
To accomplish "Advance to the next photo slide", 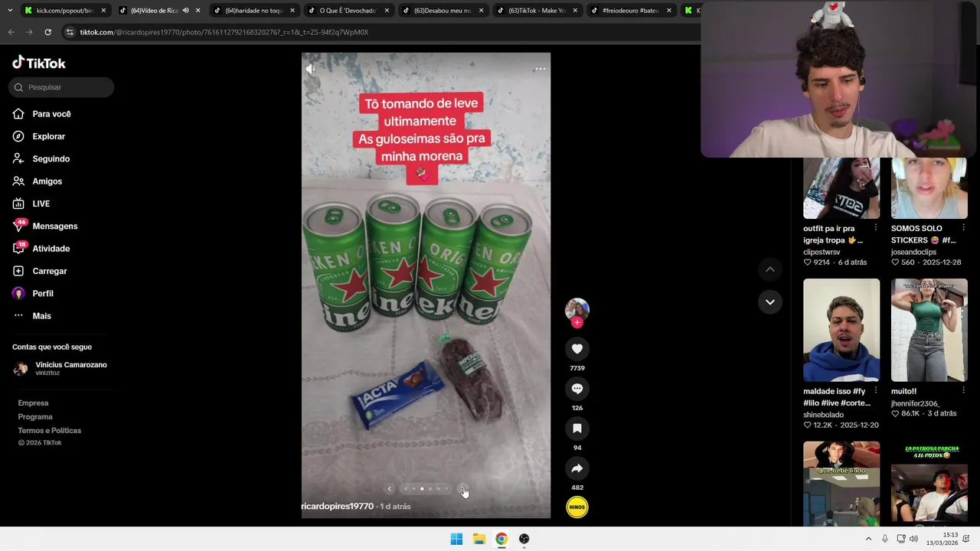I will 463,489.
